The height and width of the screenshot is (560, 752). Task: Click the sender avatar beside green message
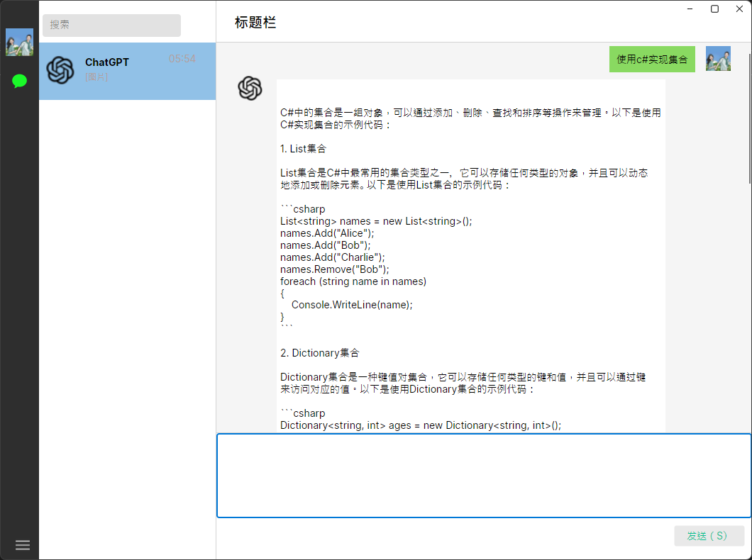point(718,58)
